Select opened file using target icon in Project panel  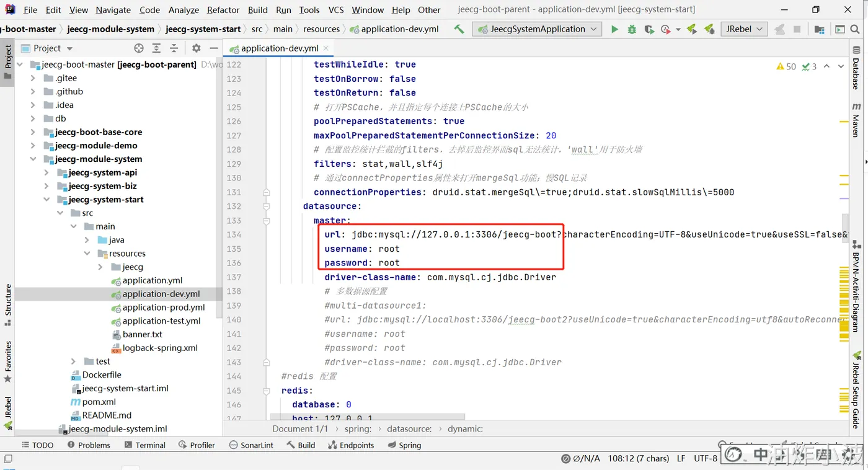coord(139,48)
